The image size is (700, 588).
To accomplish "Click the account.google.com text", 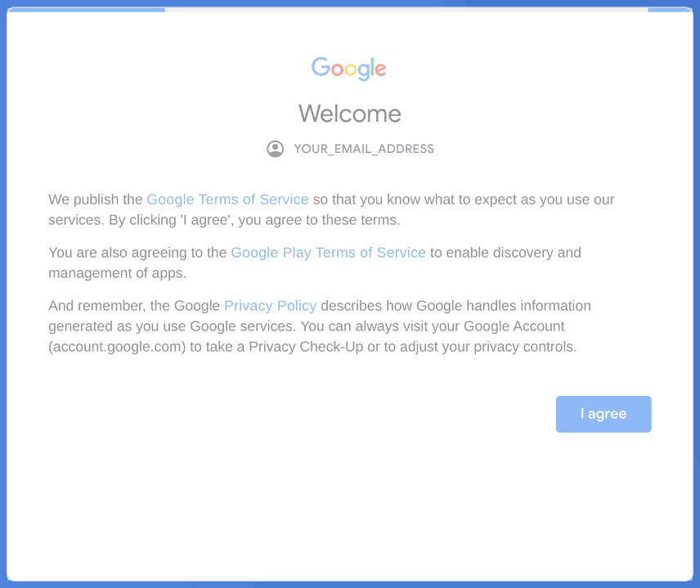I will pos(117,347).
